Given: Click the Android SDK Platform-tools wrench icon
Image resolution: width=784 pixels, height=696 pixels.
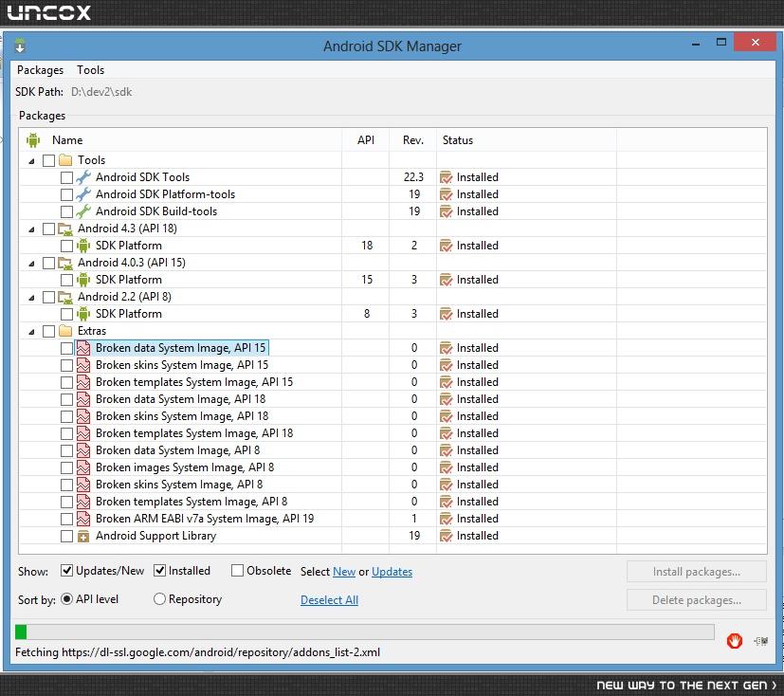Looking at the screenshot, I should coord(83,194).
